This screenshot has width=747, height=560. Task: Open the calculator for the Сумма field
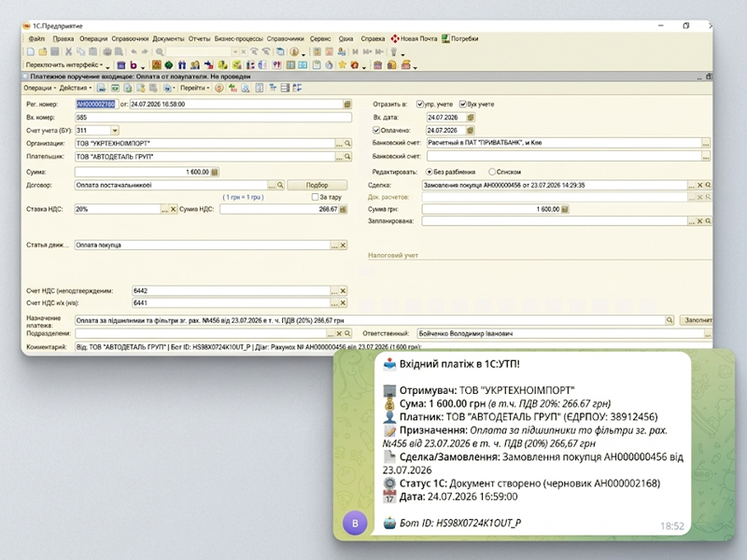tap(215, 172)
